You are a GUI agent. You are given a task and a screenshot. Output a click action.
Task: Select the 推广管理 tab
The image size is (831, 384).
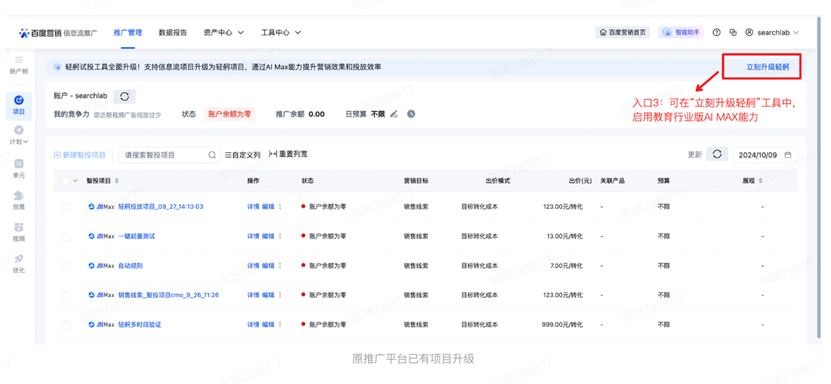click(x=128, y=32)
